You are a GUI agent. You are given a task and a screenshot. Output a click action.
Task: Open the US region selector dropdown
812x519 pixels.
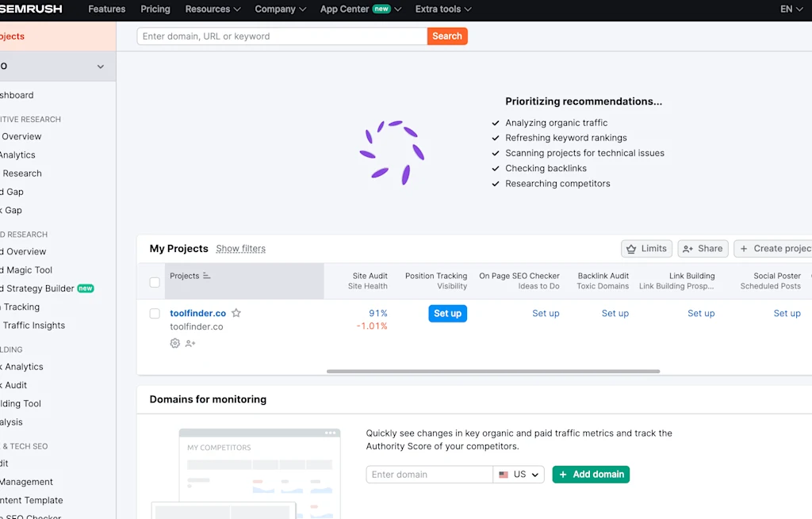point(519,474)
